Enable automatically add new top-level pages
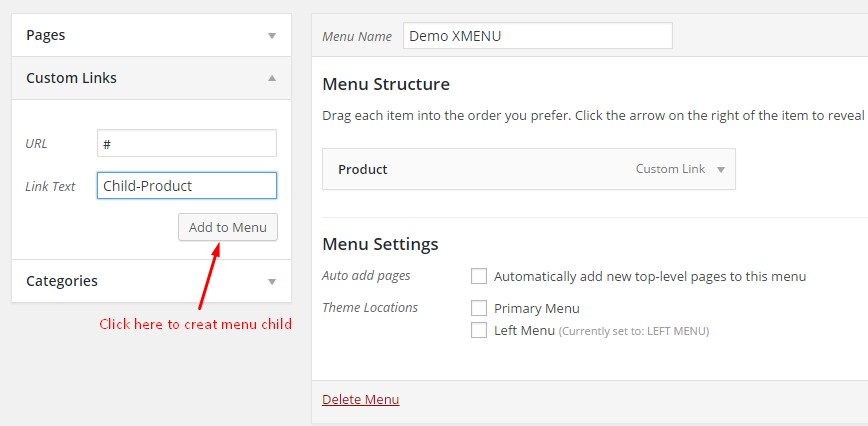Viewport: 868px width, 426px height. [479, 276]
